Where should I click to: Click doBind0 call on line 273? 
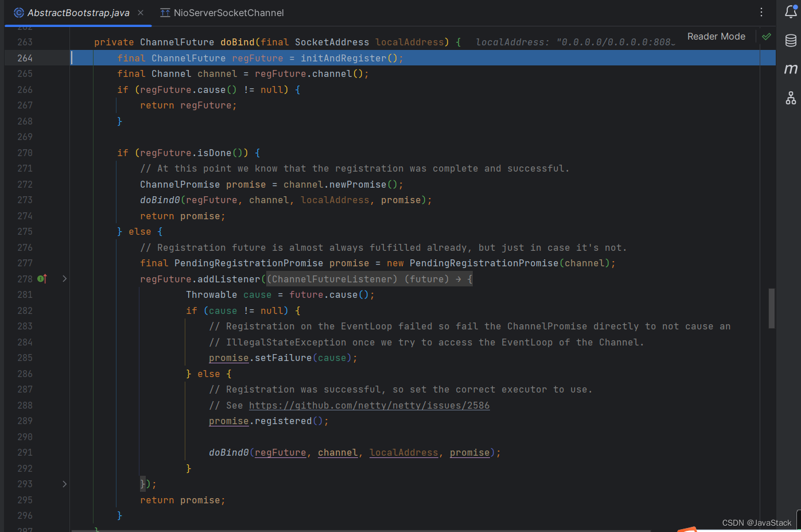(160, 200)
